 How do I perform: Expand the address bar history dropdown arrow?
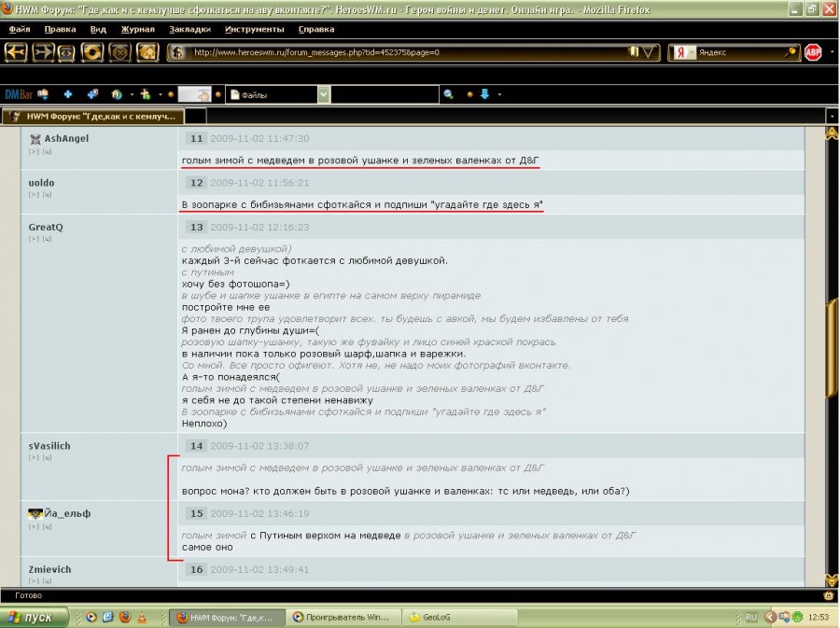click(650, 52)
